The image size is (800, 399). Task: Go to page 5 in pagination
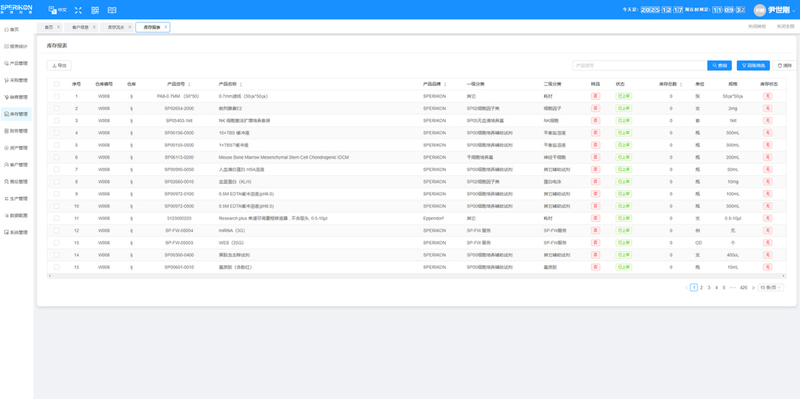pyautogui.click(x=724, y=288)
